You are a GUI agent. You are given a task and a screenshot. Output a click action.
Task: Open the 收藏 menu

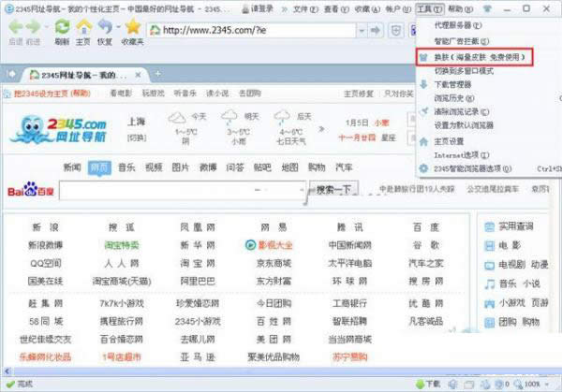(367, 9)
